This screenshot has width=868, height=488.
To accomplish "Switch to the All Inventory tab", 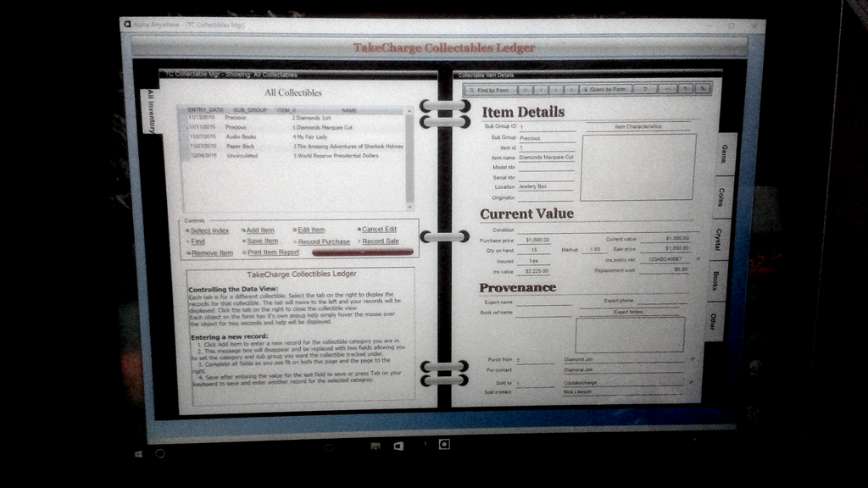I will (x=151, y=111).
